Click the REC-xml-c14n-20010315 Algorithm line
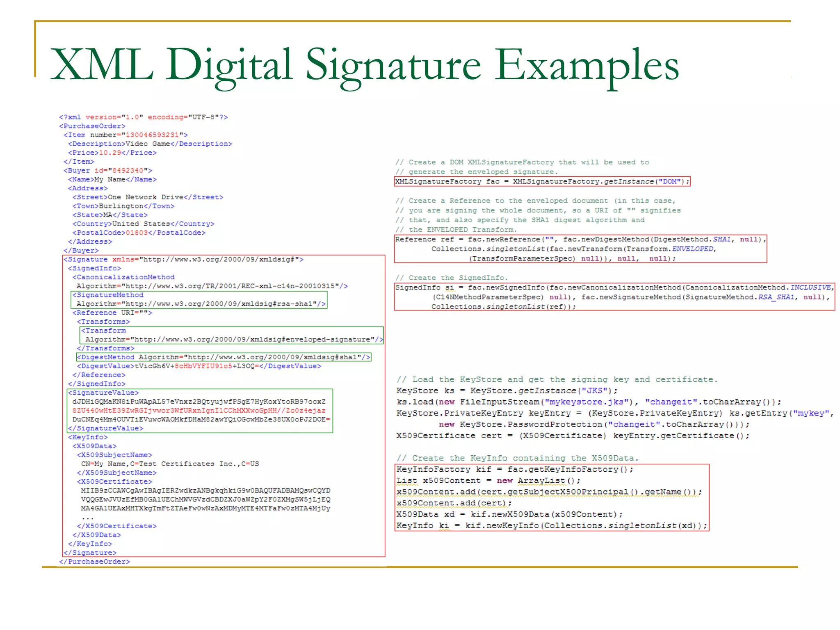The height and width of the screenshot is (630, 840). point(212,286)
